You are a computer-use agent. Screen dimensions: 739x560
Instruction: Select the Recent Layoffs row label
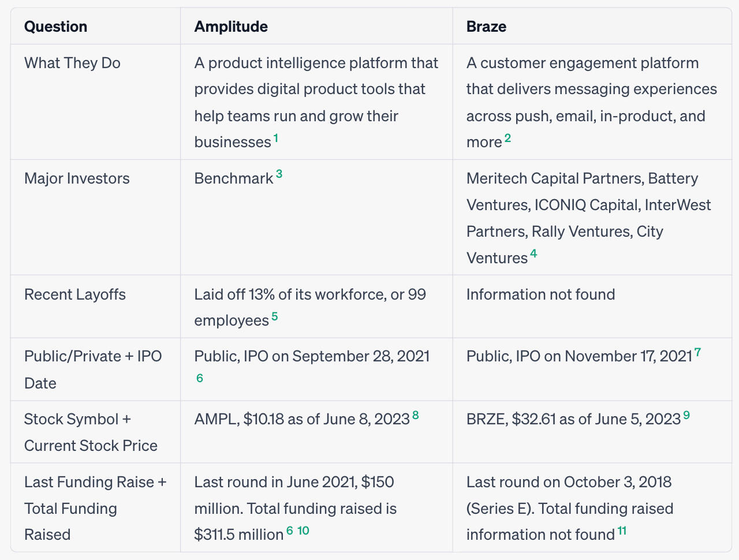click(x=75, y=294)
